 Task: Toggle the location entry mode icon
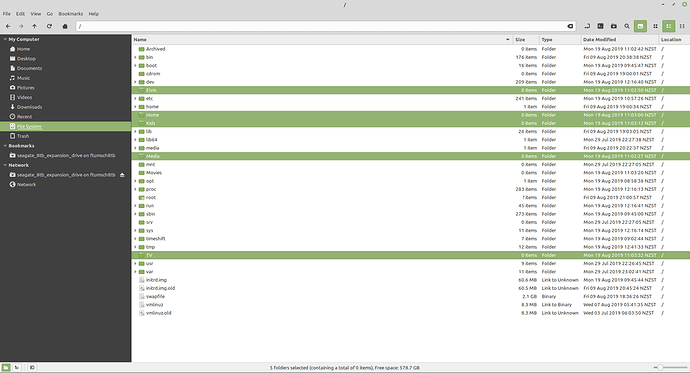[587, 26]
